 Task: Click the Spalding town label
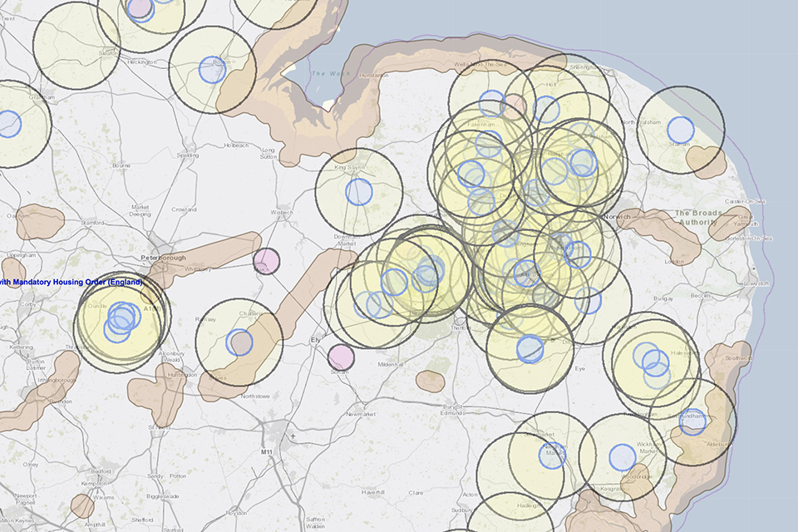(x=188, y=155)
